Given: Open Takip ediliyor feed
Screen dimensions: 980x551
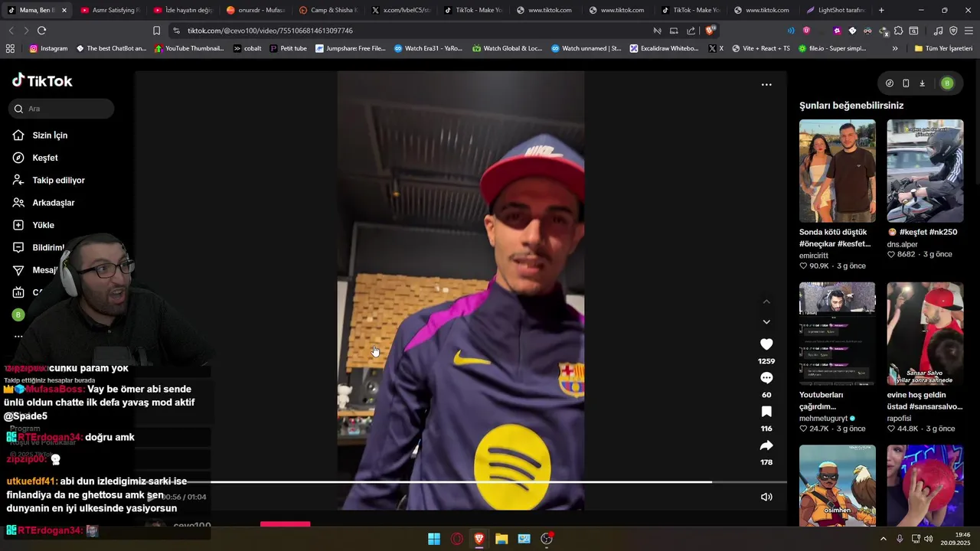Looking at the screenshot, I should [58, 181].
